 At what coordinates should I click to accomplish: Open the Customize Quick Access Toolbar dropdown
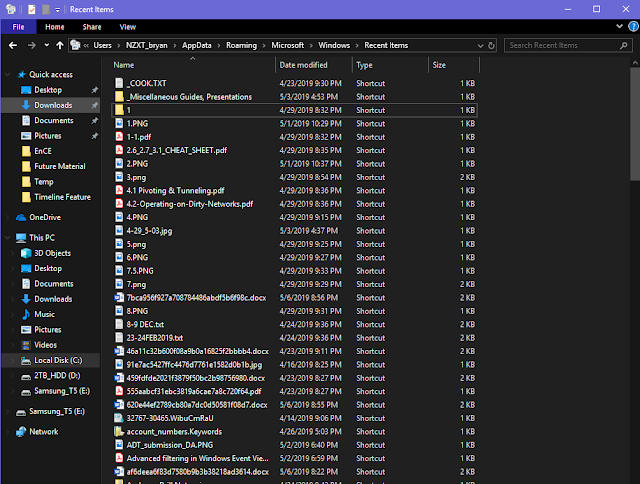58,9
